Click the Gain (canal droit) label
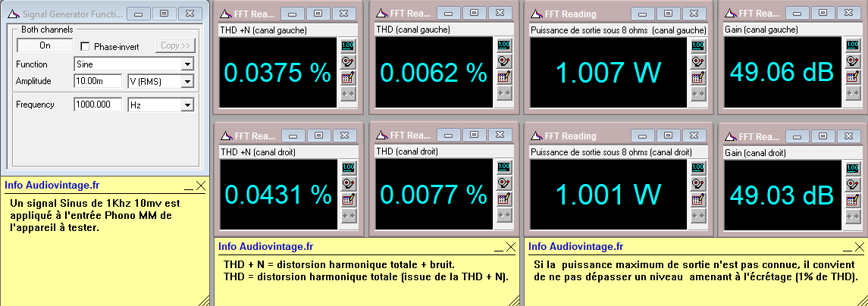This screenshot has height=306, width=868. click(755, 153)
